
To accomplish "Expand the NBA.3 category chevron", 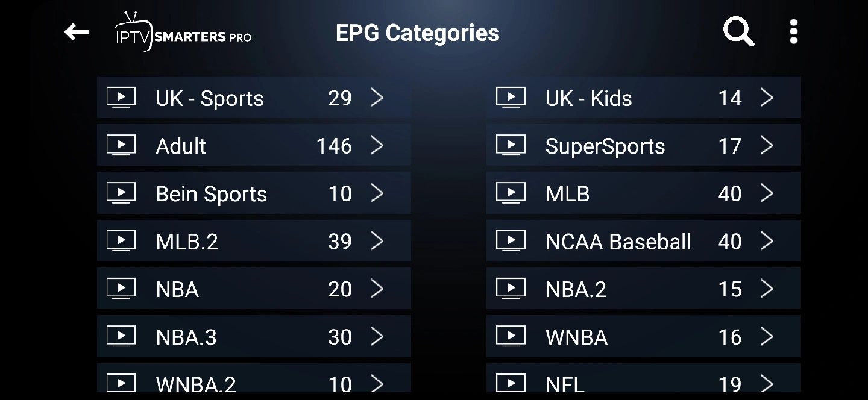I will point(377,337).
